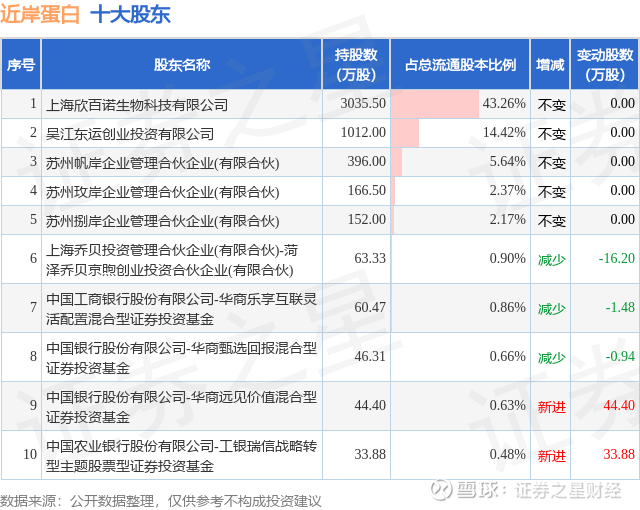
Task: Click the 0.86% ratio value
Action: pos(507,307)
